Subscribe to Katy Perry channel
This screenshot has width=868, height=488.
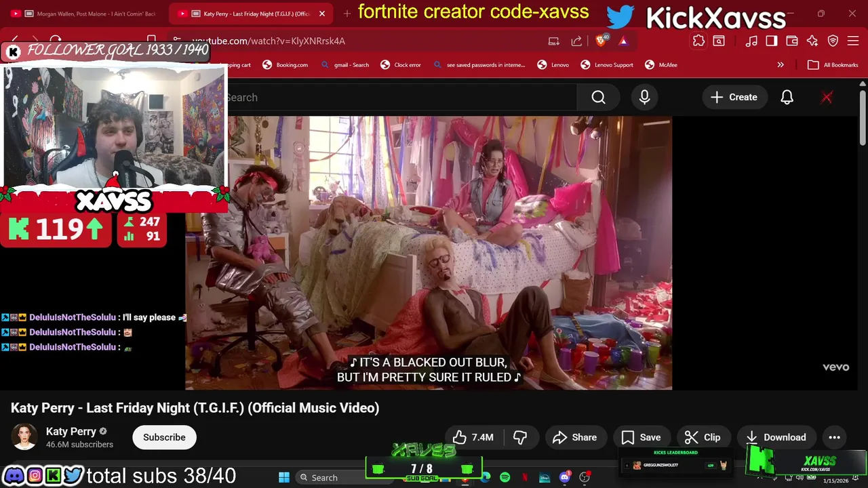coord(164,437)
